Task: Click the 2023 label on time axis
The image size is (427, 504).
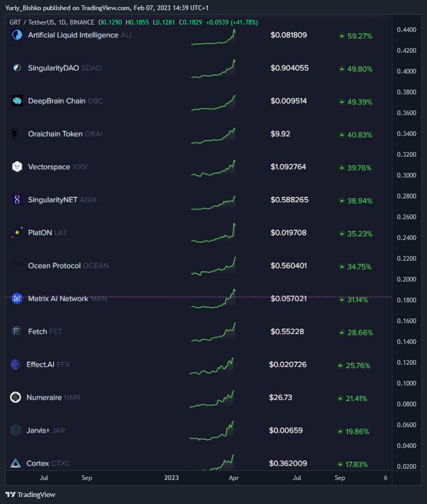Action: [171, 478]
